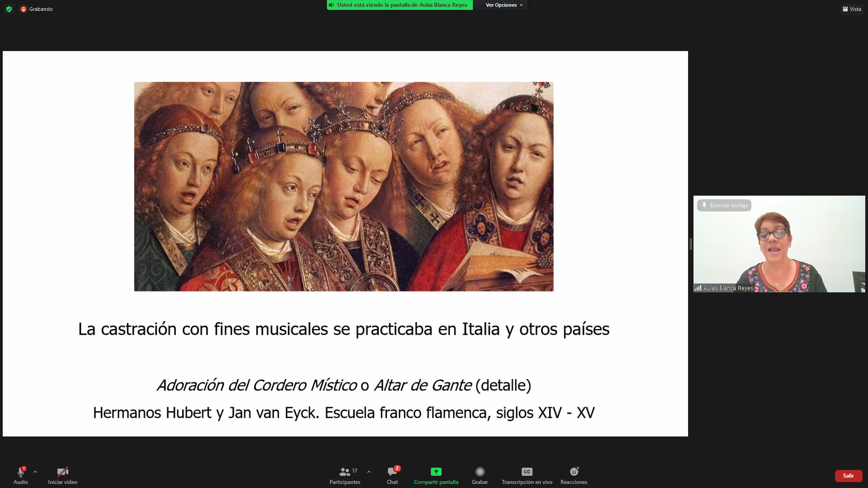Click the angels painting in the slide
The height and width of the screenshot is (488, 868).
click(344, 186)
